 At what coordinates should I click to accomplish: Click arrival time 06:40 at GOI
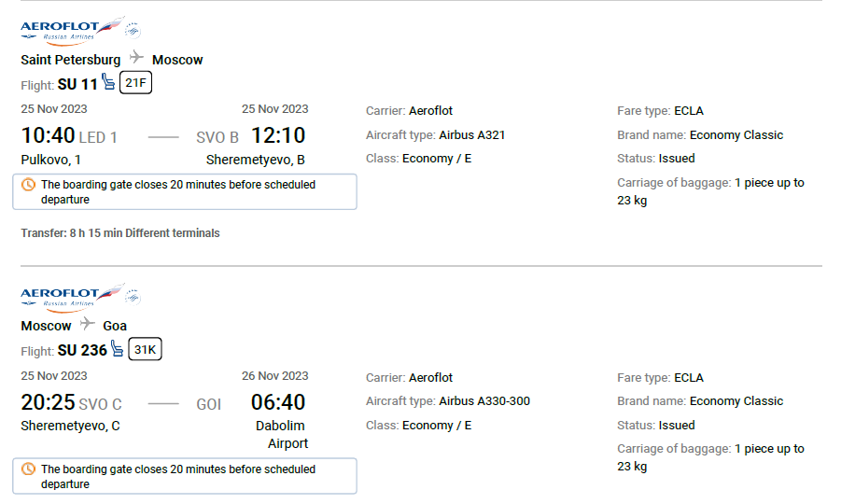[278, 402]
